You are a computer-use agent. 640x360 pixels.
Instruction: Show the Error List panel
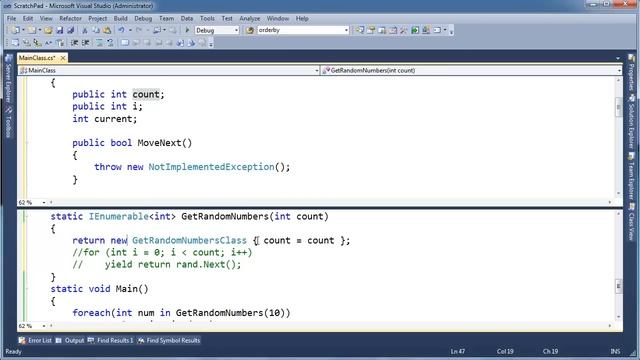pyautogui.click(x=36, y=340)
